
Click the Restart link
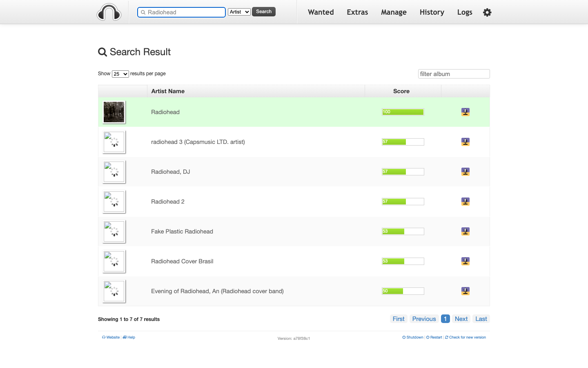(434, 337)
